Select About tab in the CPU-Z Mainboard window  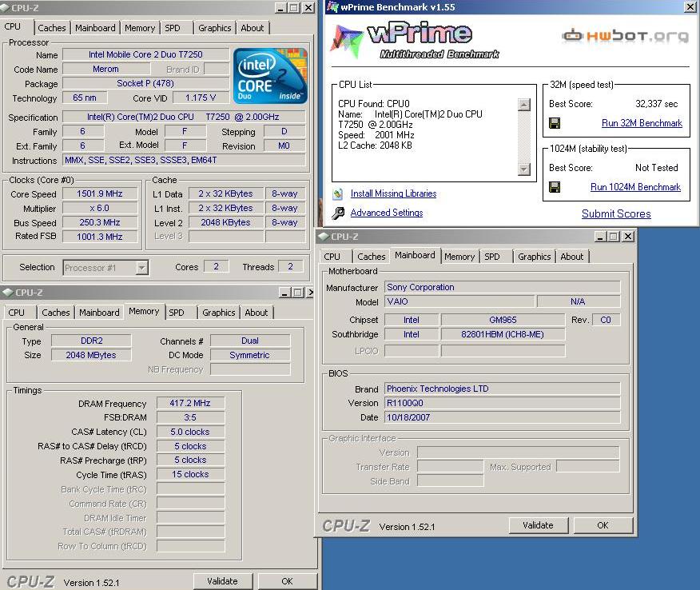pyautogui.click(x=572, y=257)
